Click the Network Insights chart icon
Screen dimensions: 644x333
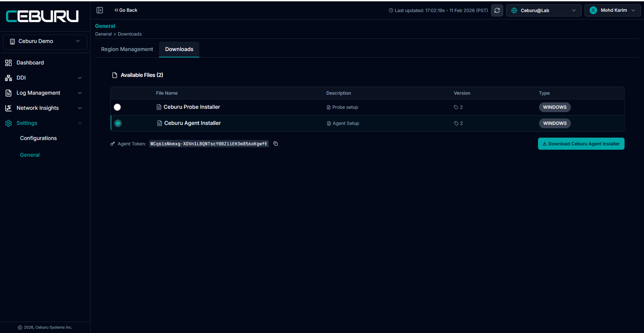coord(8,108)
